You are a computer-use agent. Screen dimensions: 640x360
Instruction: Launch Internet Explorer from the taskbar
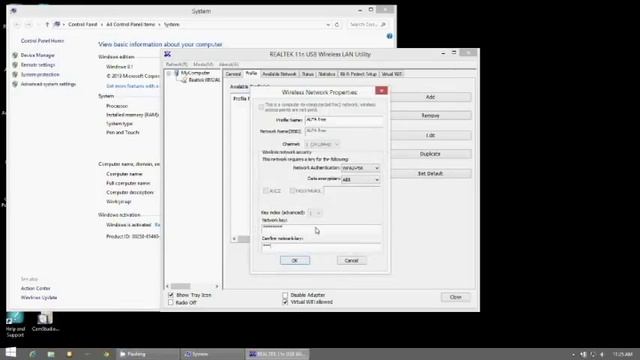coord(34,354)
